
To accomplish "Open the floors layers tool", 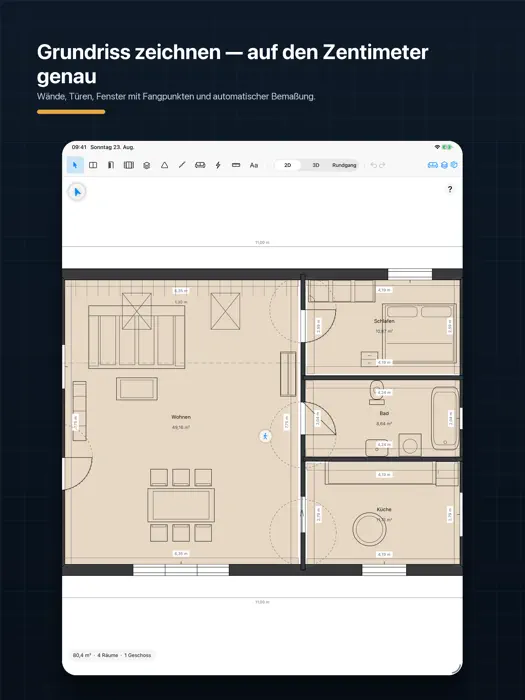I will tap(146, 165).
